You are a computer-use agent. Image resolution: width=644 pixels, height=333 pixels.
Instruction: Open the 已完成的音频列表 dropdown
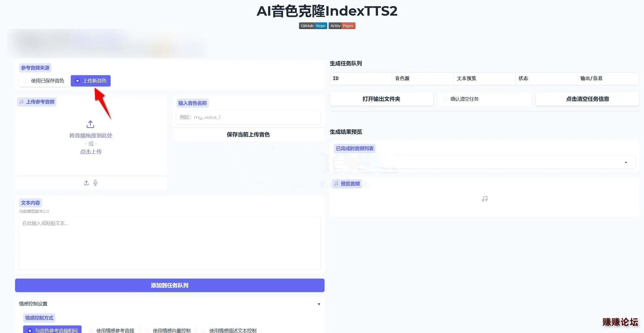484,162
